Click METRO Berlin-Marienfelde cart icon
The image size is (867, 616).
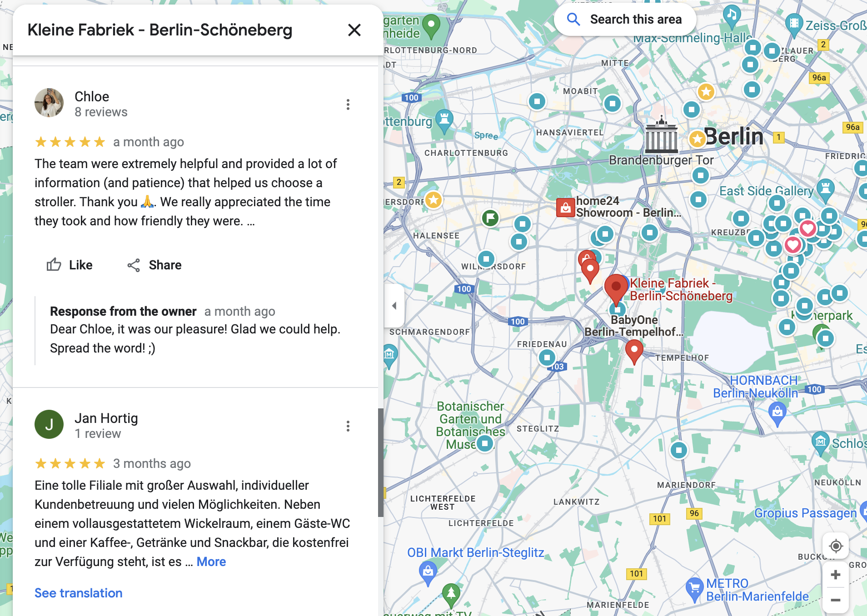[x=694, y=589]
